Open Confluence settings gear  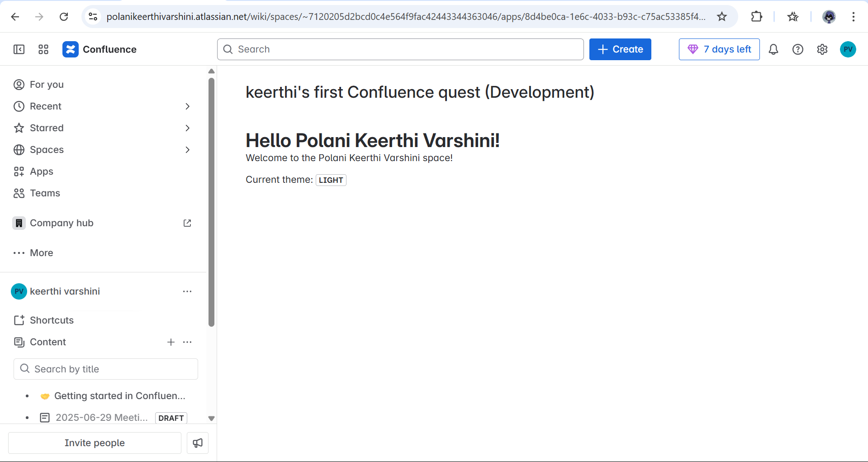click(822, 49)
